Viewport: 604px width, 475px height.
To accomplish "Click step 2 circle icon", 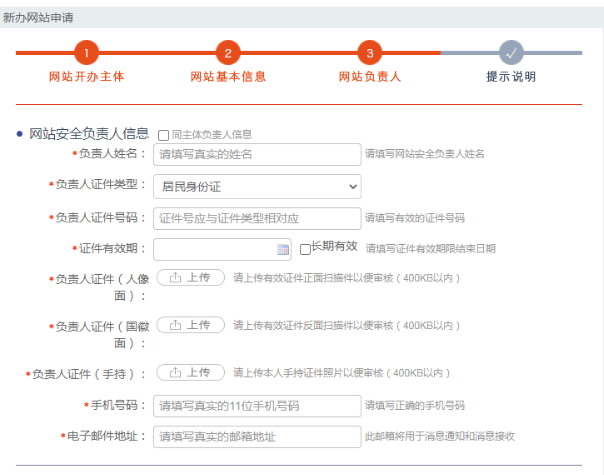I will (228, 53).
